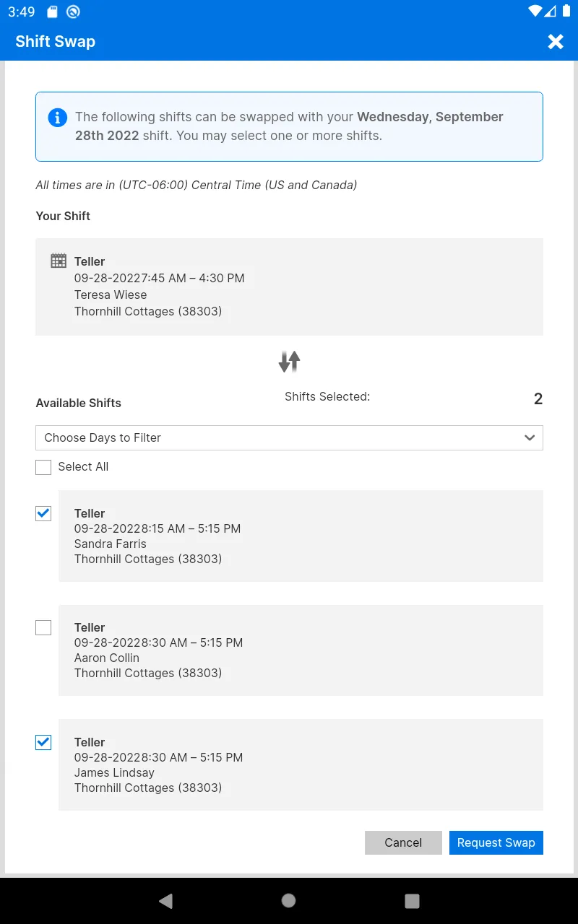
Task: Click the Central Time timezone note
Action: coord(197,185)
